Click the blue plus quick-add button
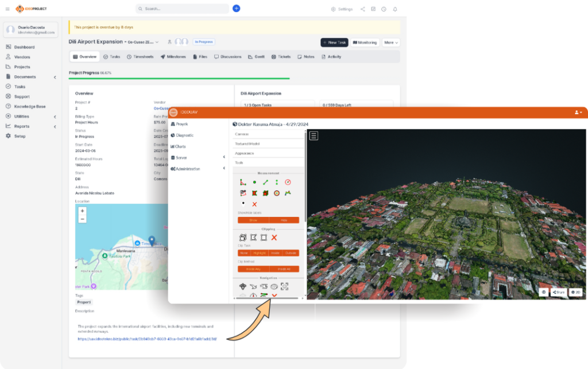 pos(236,9)
